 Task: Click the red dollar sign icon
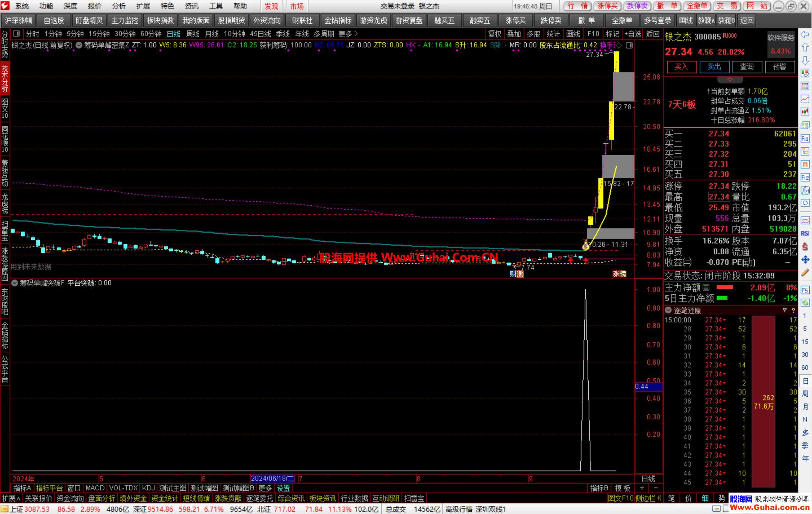[x=804, y=246]
